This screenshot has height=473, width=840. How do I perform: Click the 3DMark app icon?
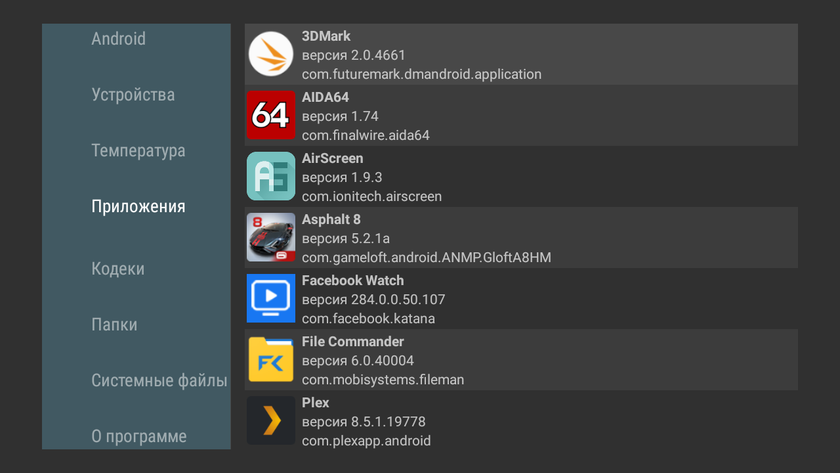click(x=271, y=55)
